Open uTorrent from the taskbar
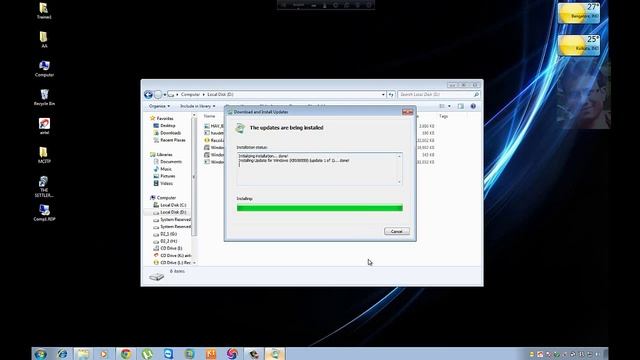 [147, 354]
